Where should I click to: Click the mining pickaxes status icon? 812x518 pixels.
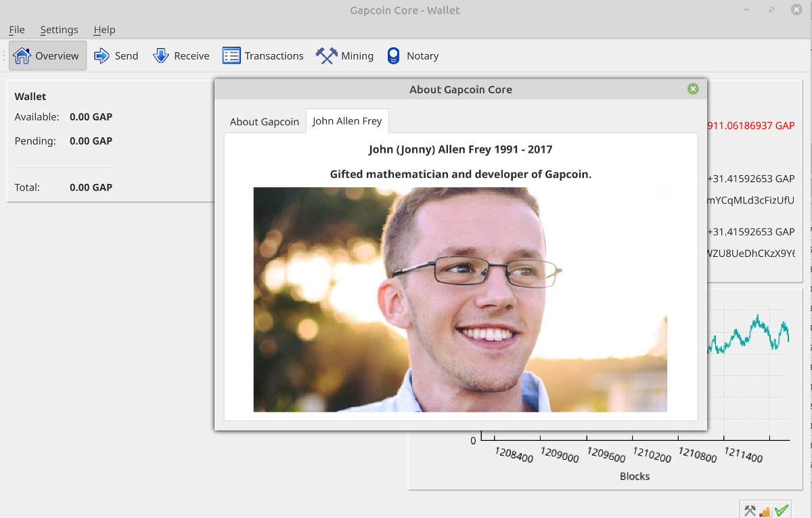click(750, 511)
